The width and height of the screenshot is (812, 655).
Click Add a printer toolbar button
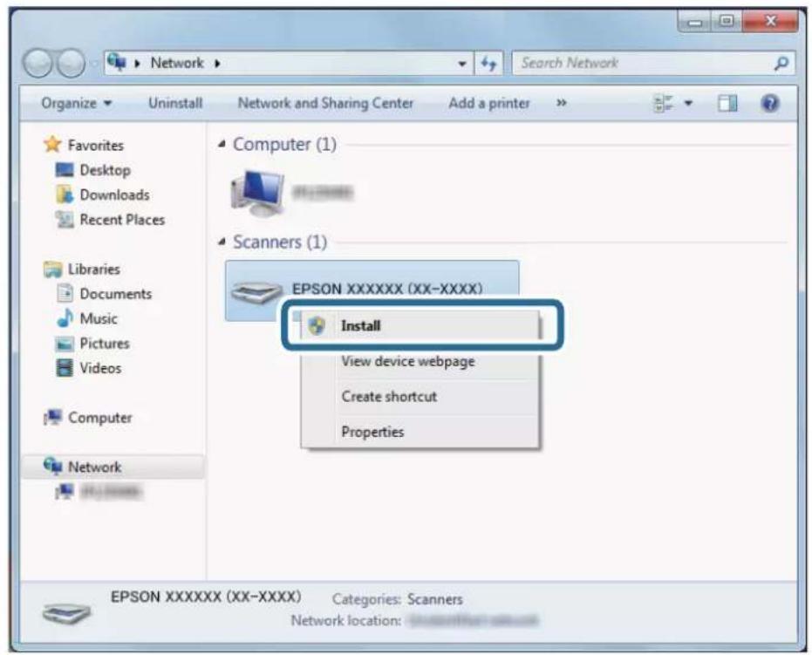click(x=488, y=103)
